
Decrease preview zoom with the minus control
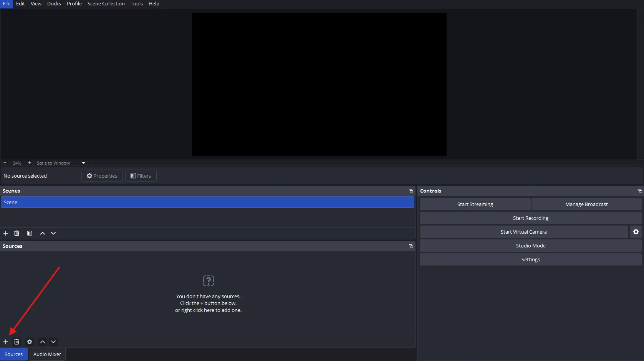point(5,163)
